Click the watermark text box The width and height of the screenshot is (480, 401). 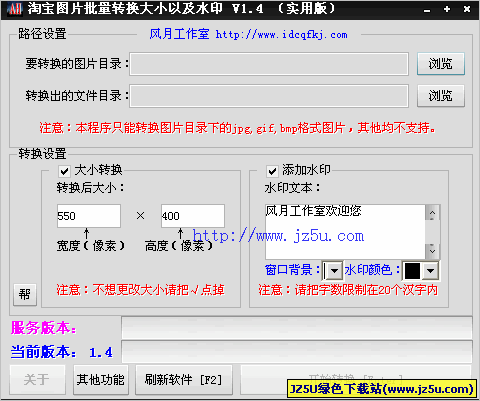tap(345, 232)
